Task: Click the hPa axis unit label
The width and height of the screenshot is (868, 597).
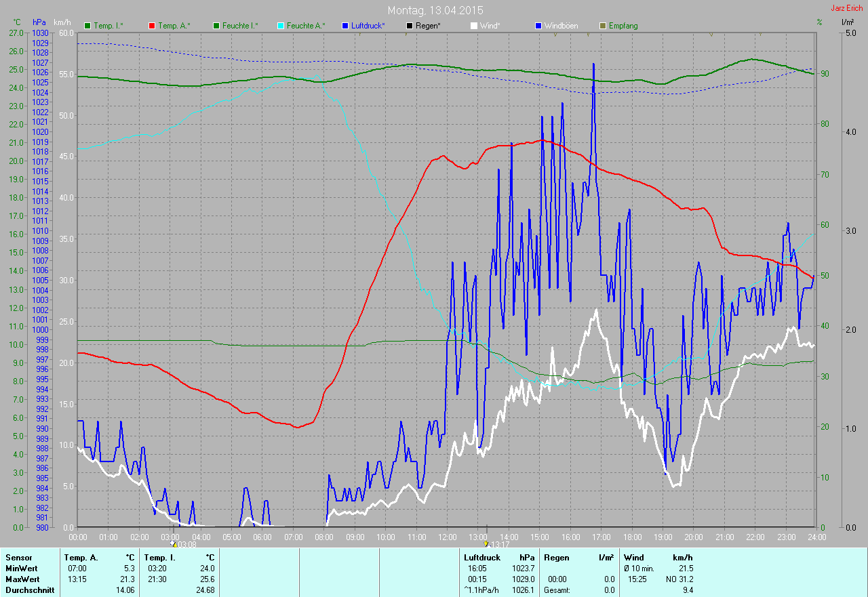Action: (x=39, y=22)
